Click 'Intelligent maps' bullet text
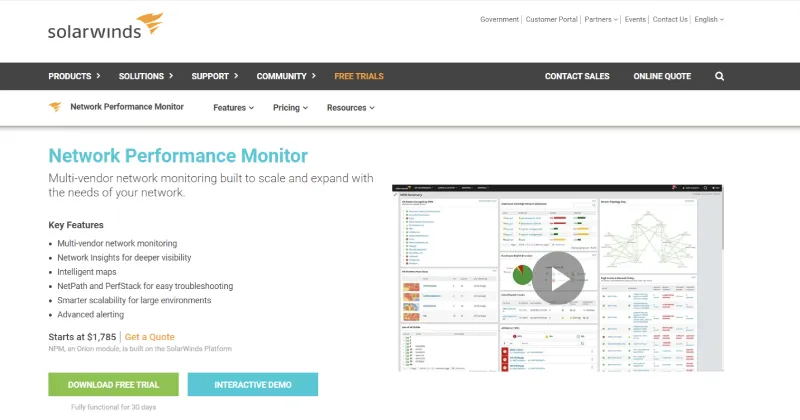This screenshot has height=420, width=800. [x=87, y=272]
